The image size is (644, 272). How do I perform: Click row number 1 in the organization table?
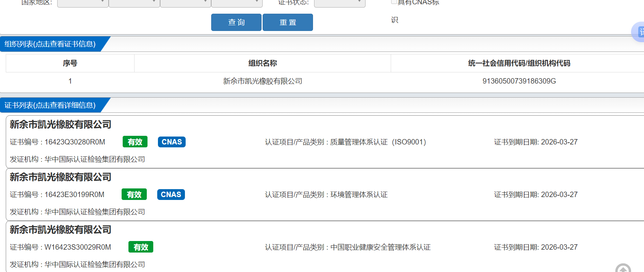click(x=70, y=81)
